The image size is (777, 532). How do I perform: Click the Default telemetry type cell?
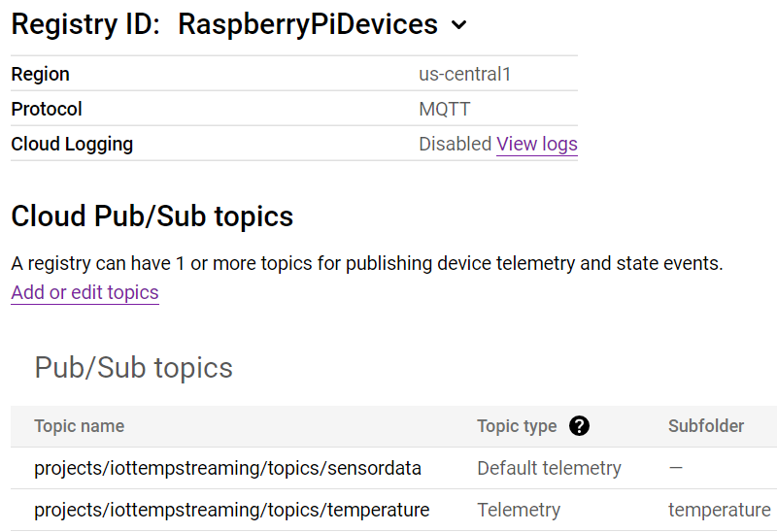[549, 468]
